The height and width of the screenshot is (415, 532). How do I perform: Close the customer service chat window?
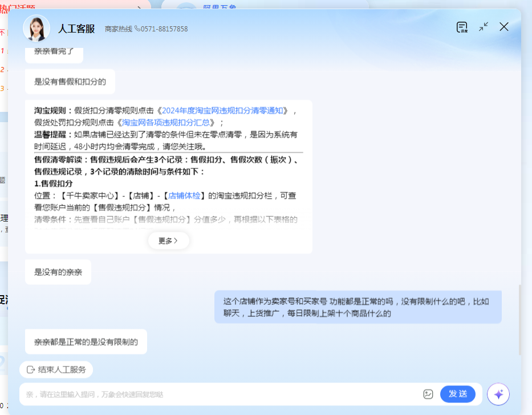[504, 27]
